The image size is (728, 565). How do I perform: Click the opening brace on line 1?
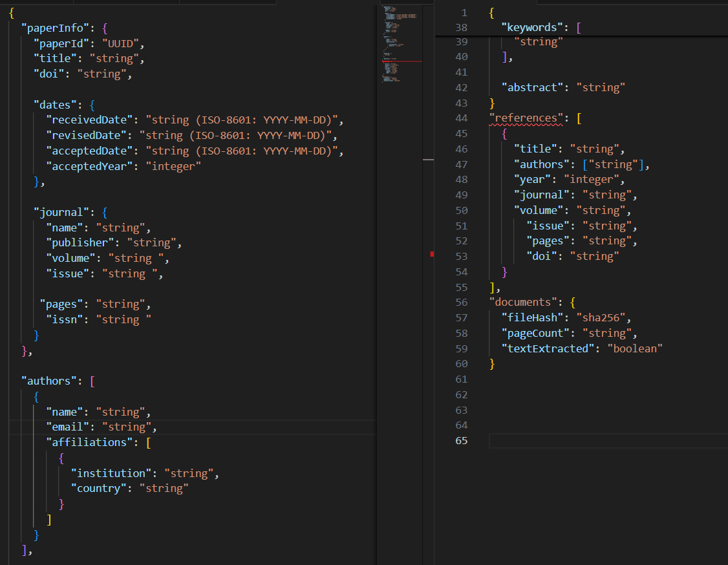tap(491, 13)
